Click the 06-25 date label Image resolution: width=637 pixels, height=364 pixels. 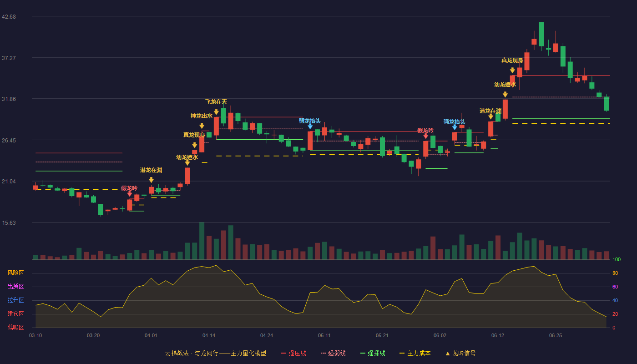click(556, 335)
